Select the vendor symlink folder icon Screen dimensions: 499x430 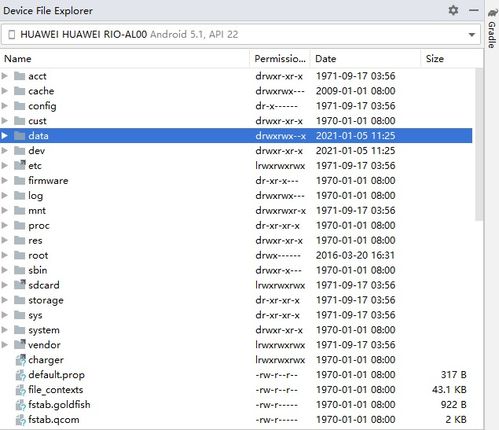[x=20, y=344]
